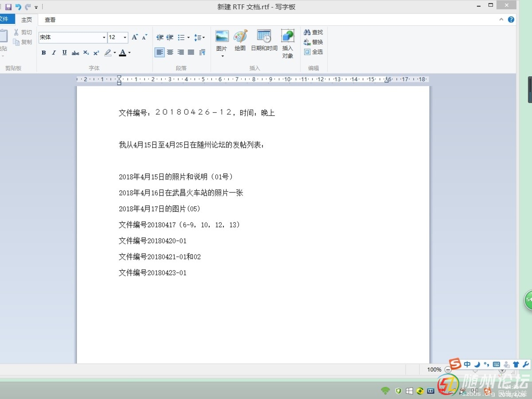Undo the last action from the title bar
Image resolution: width=532 pixels, height=399 pixels.
pos(18,7)
